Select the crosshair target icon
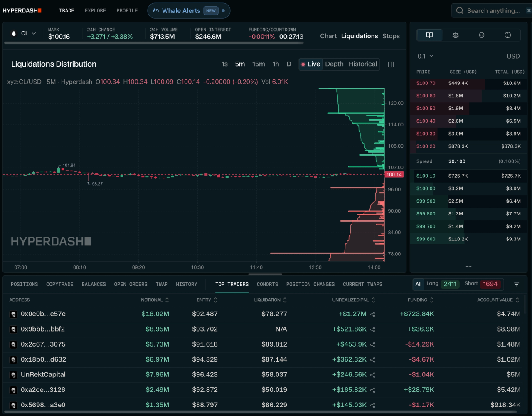Image resolution: width=532 pixels, height=416 pixels. pos(507,35)
